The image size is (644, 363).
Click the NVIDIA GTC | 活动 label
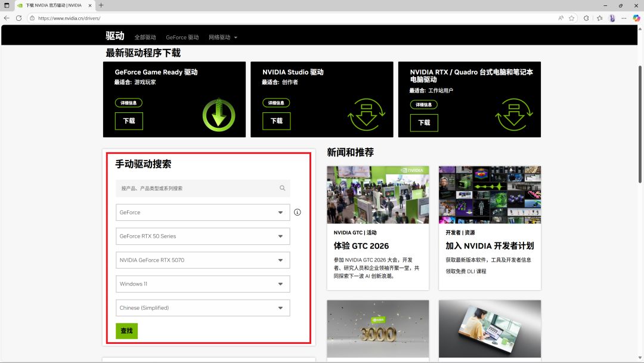tap(355, 233)
